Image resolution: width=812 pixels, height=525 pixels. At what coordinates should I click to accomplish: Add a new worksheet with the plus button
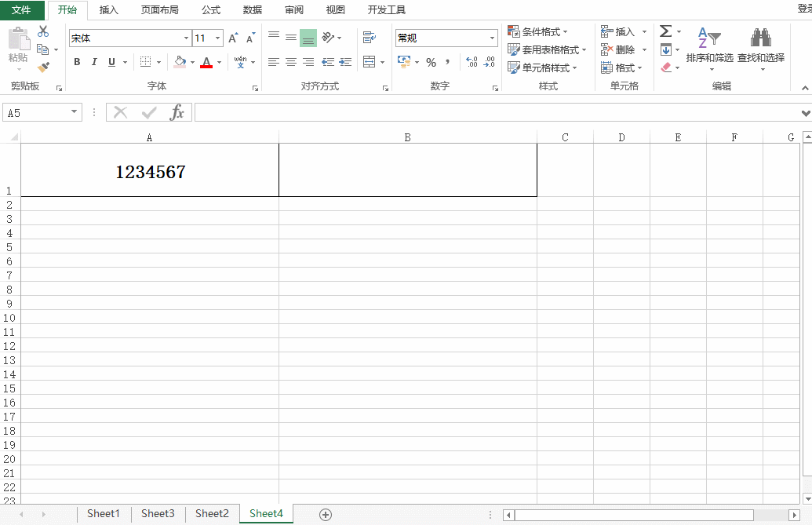[x=324, y=514]
